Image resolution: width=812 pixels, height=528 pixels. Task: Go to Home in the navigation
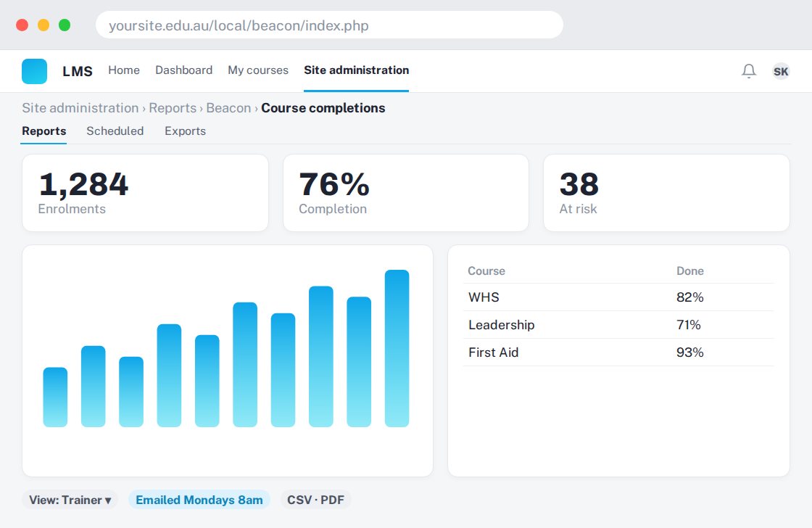pyautogui.click(x=124, y=70)
